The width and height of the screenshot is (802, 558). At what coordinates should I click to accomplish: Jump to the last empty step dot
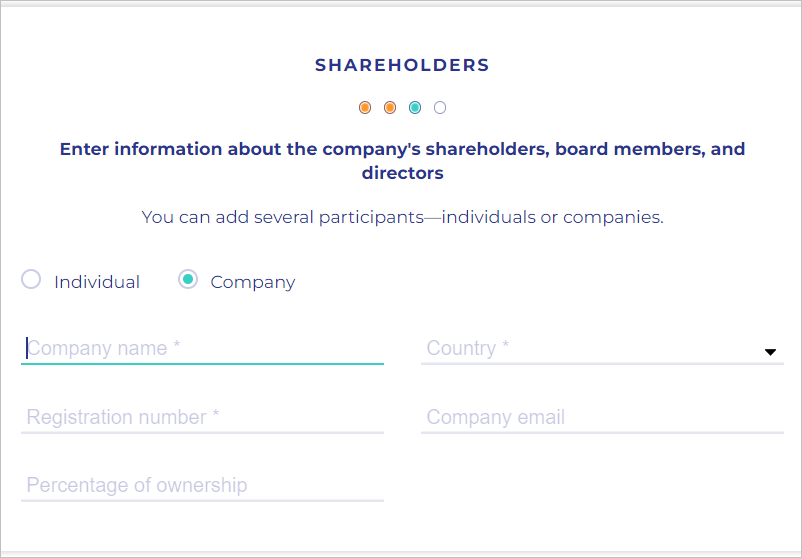(440, 107)
